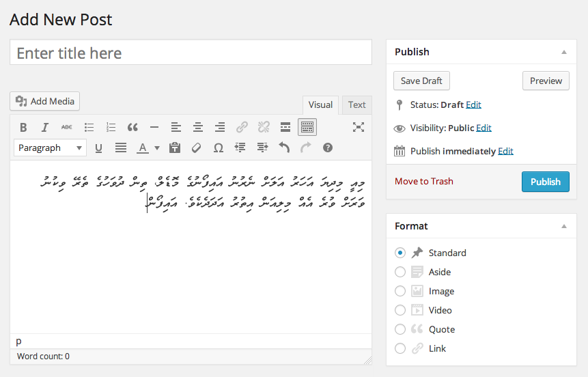Click the blue Publish button
Viewport: 588px width, 377px height.
[545, 182]
